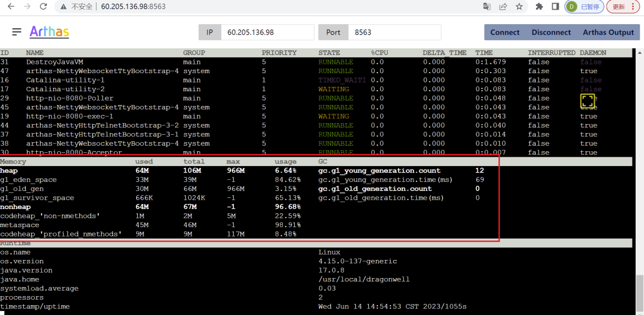644x315 pixels.
Task: Open the extensions puzzle icon
Action: tap(540, 7)
